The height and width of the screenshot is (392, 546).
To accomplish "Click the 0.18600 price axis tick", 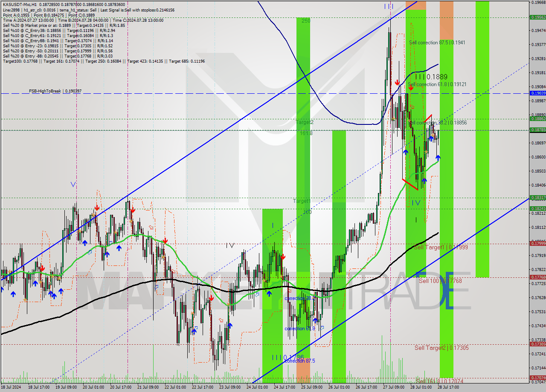I will tap(538, 157).
